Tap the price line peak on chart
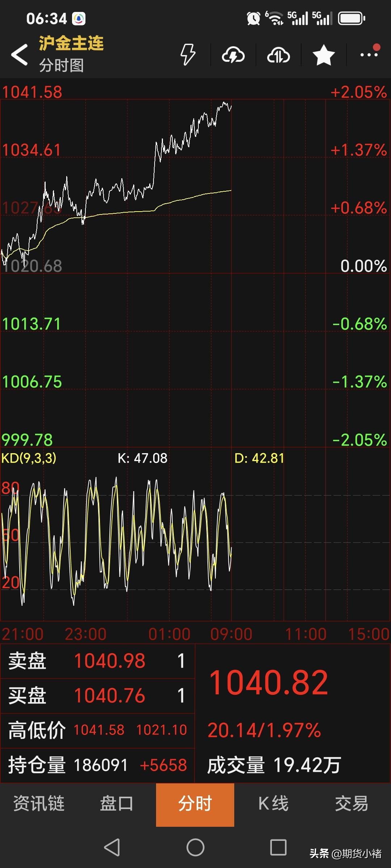 click(224, 103)
